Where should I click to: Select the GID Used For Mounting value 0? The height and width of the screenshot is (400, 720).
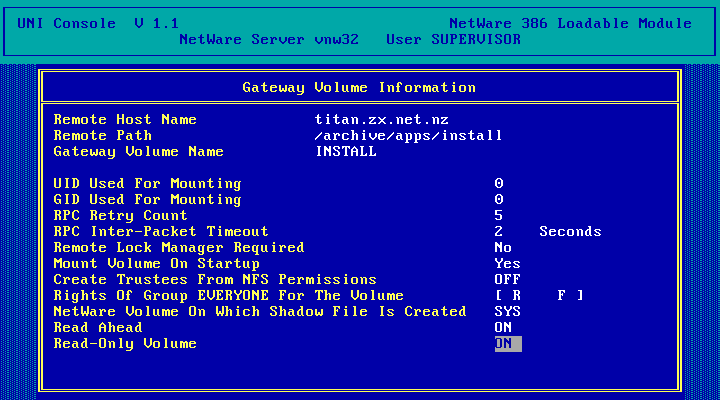click(x=499, y=199)
